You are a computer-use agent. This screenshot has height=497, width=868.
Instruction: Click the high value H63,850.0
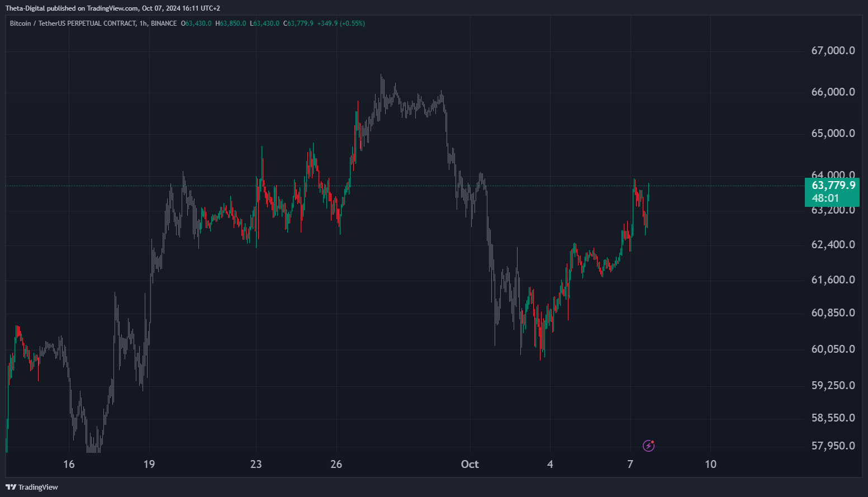pyautogui.click(x=231, y=23)
